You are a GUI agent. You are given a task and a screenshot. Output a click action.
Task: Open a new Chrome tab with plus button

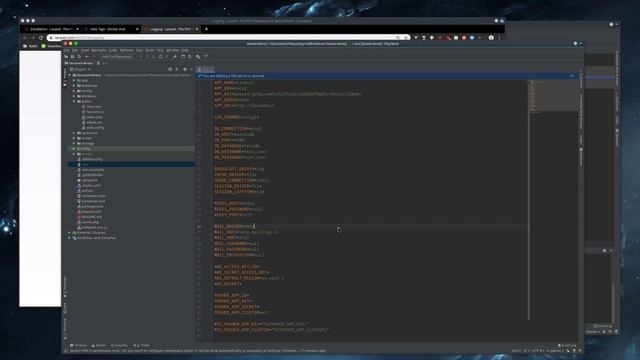coord(207,29)
